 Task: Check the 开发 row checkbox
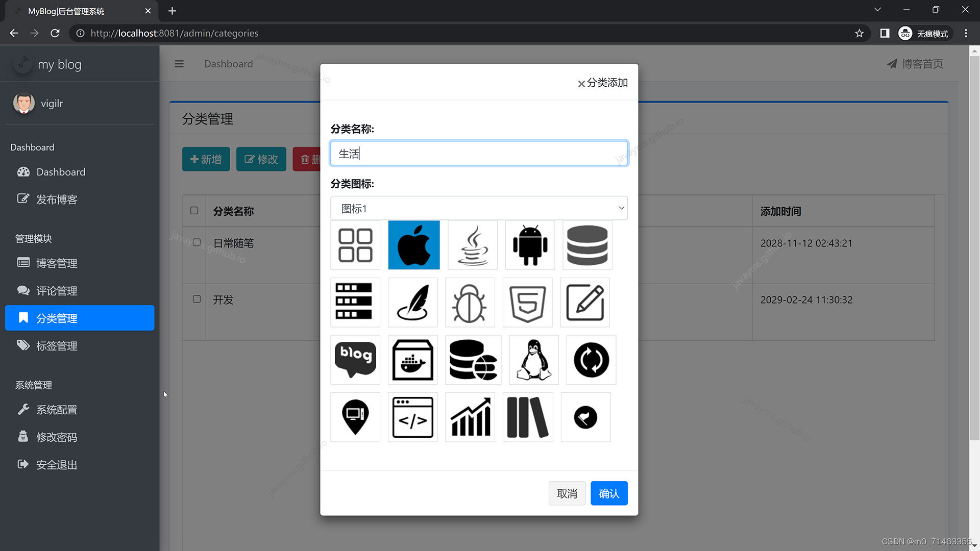(x=197, y=299)
